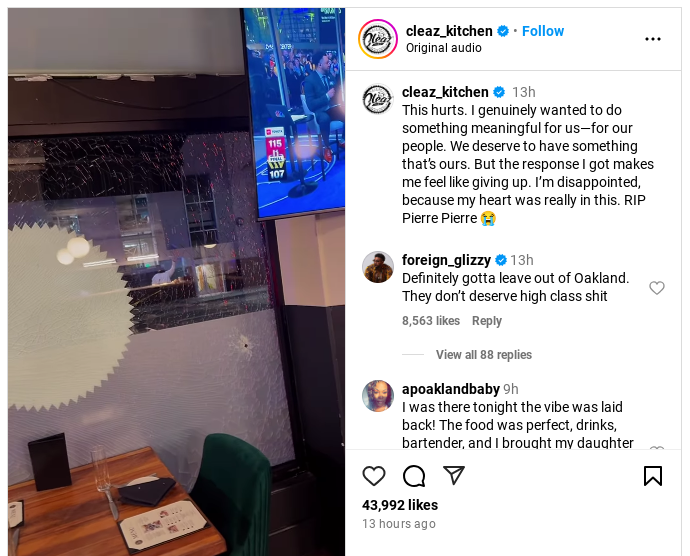Viewport: 690px width, 556px height.
Task: Open the cleaz_kitchen caption avatar
Action: (x=378, y=99)
